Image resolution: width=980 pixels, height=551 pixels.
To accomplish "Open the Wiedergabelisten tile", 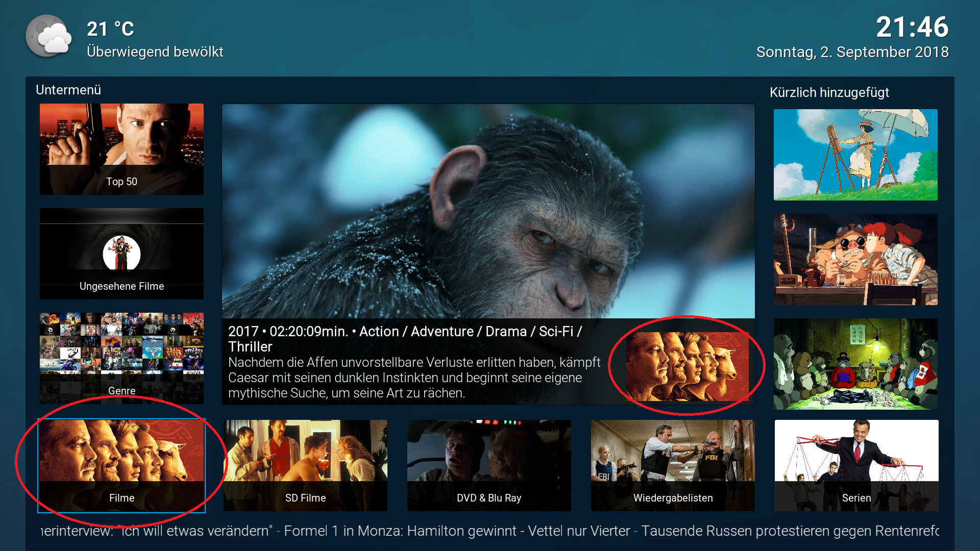I will point(673,465).
